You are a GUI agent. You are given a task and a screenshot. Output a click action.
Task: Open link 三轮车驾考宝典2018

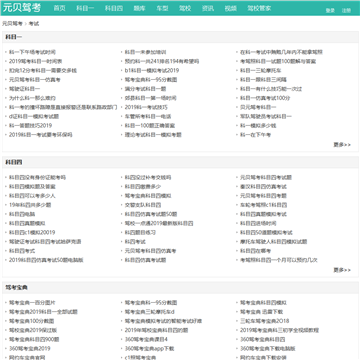point(265,321)
